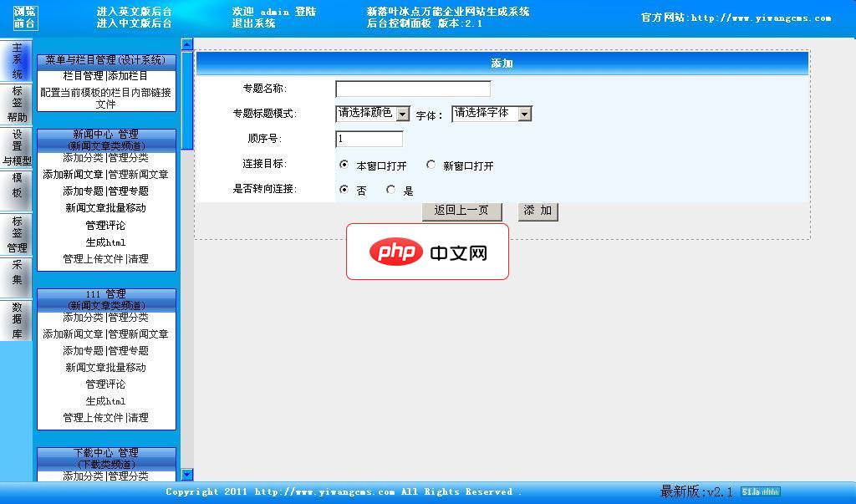
Task: Open the 标签帮助 sidebar panel
Action: point(15,102)
